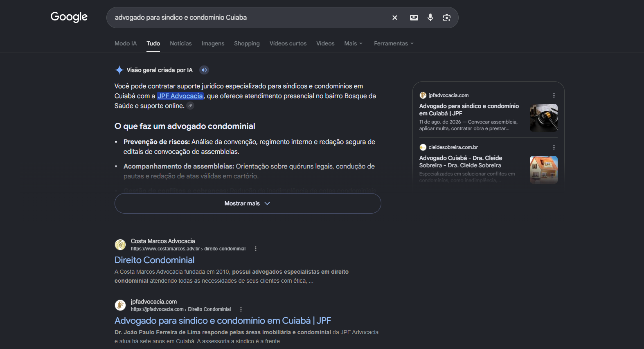
Task: Open Google Lens image search
Action: 447,18
